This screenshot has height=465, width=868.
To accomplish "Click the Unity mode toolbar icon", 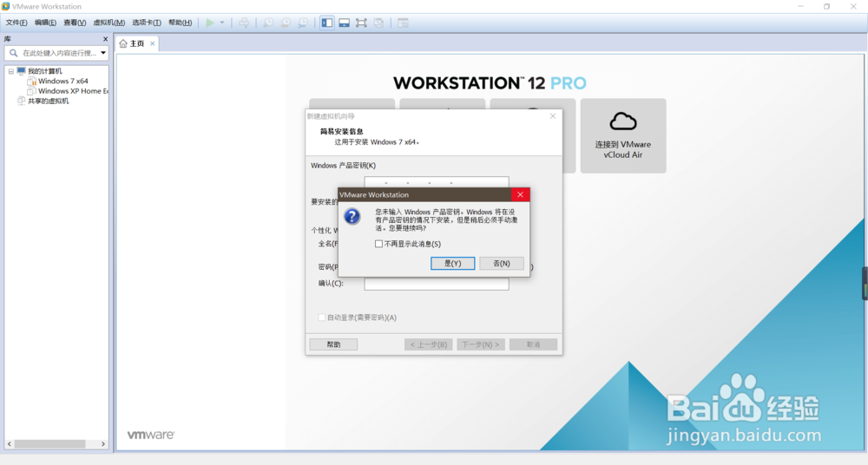I will (x=378, y=23).
